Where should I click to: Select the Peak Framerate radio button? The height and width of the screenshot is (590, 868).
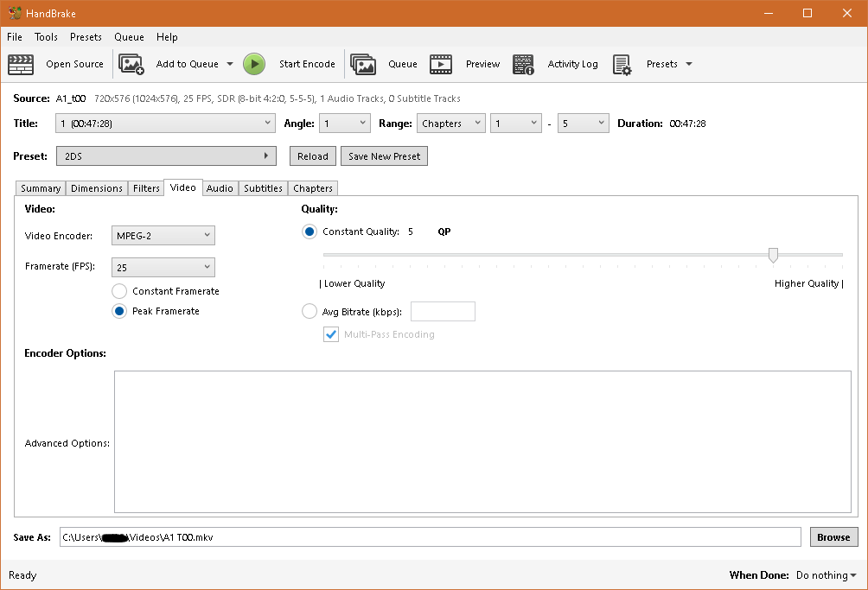[119, 311]
